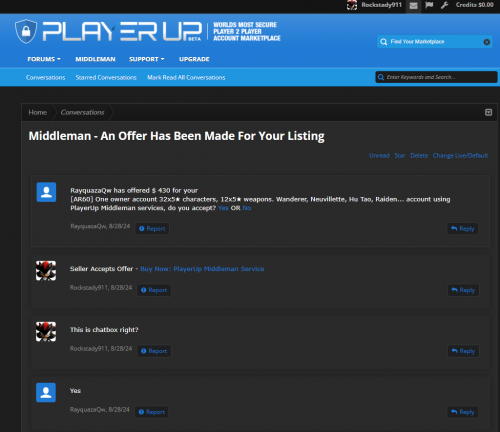Image resolution: width=500 pixels, height=432 pixels.
Task: Click Credits $0.00 in top bar
Action: click(x=475, y=5)
